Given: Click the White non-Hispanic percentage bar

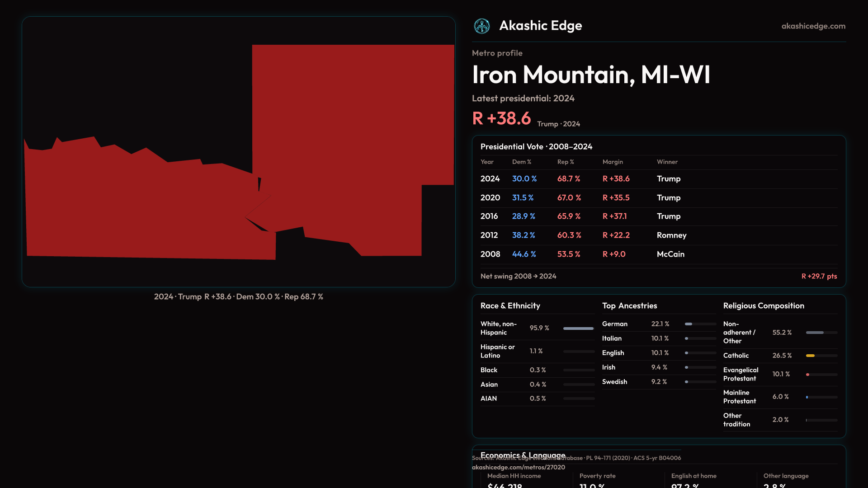Looking at the screenshot, I should [578, 328].
